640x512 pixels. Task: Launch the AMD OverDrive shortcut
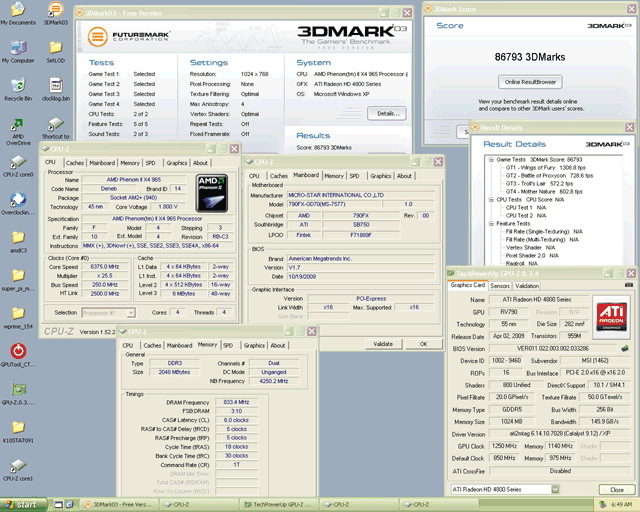[x=17, y=123]
